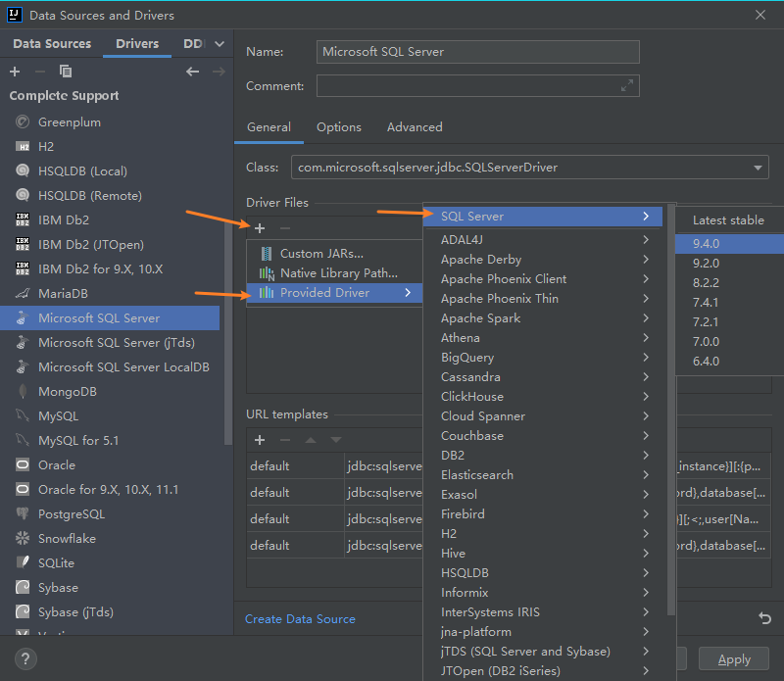Open help with the question mark button

pos(24,658)
